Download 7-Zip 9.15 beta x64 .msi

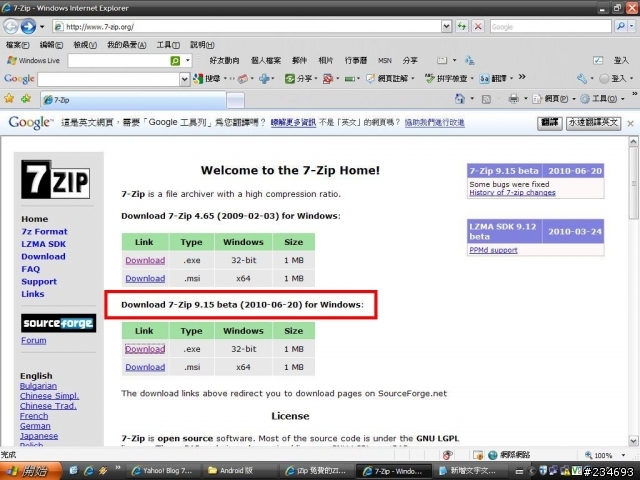145,367
